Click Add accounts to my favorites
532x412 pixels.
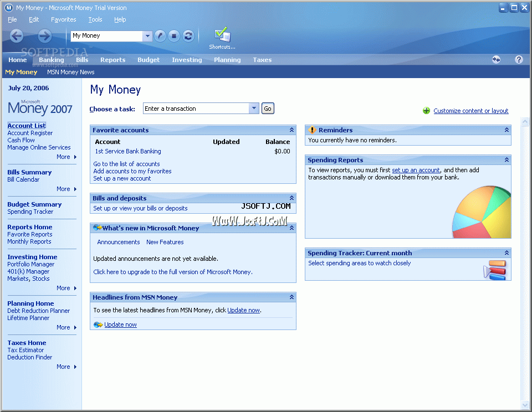click(x=132, y=171)
